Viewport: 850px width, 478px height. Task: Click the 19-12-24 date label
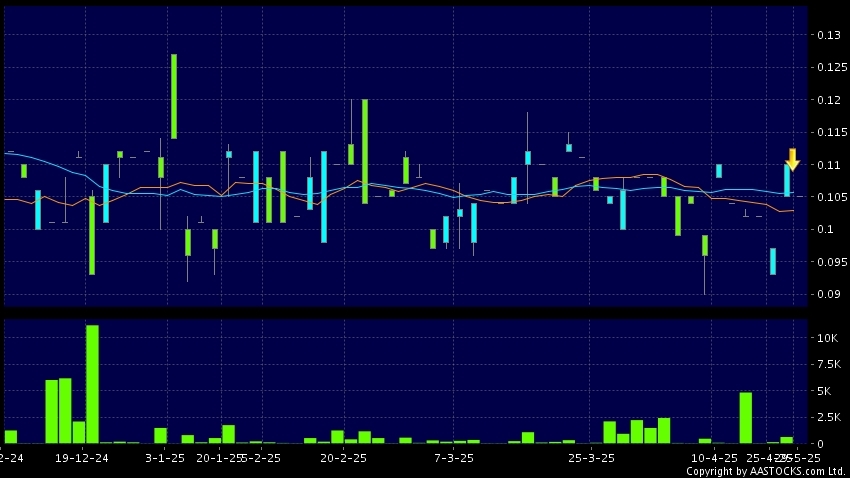tap(82, 458)
